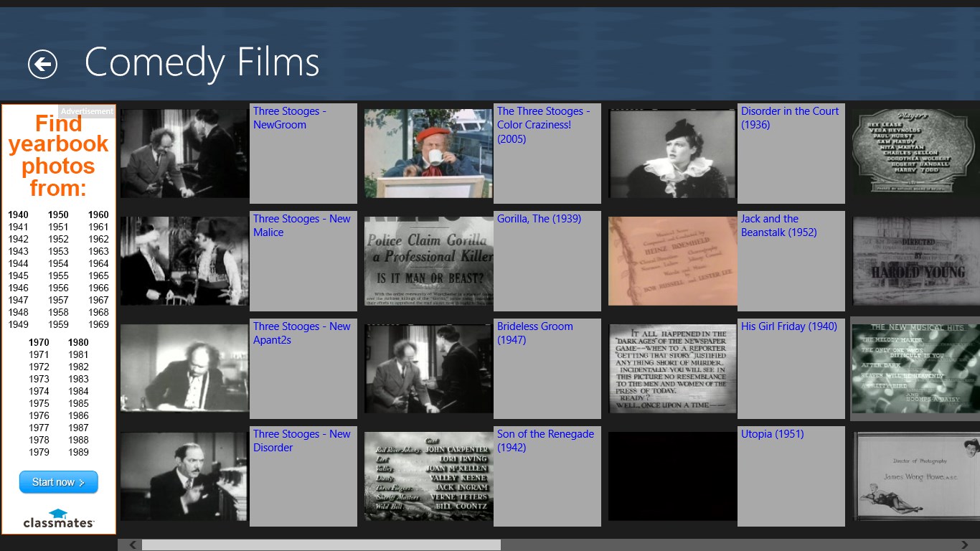Click the left arrow of the horizontal scrollbar
980x551 pixels.
pos(132,545)
